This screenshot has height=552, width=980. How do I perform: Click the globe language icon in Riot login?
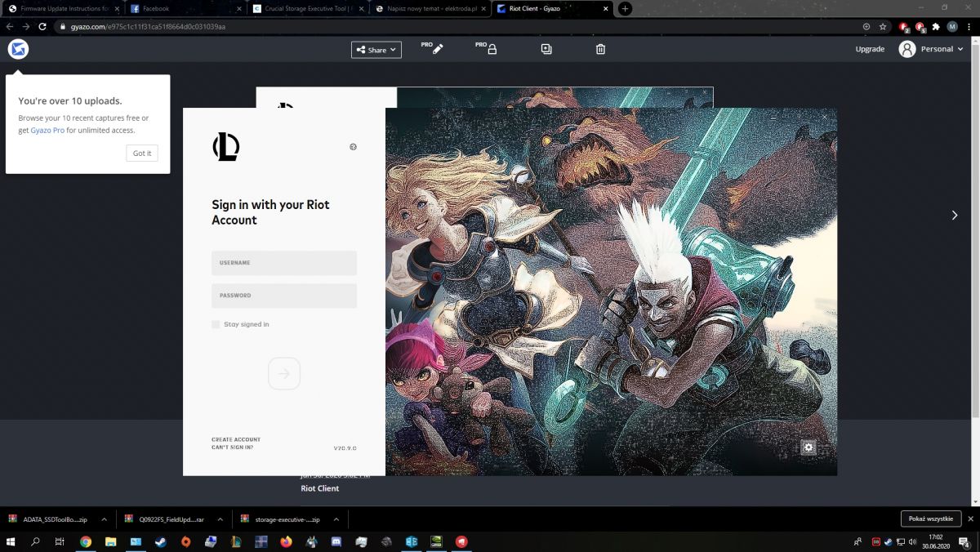coord(353,147)
